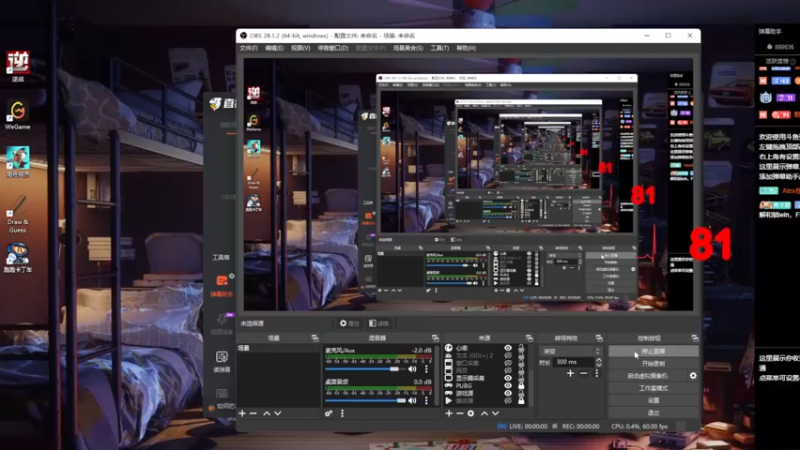This screenshot has width=800, height=450.
Task: Move source up in 来源 panel
Action: 484,413
